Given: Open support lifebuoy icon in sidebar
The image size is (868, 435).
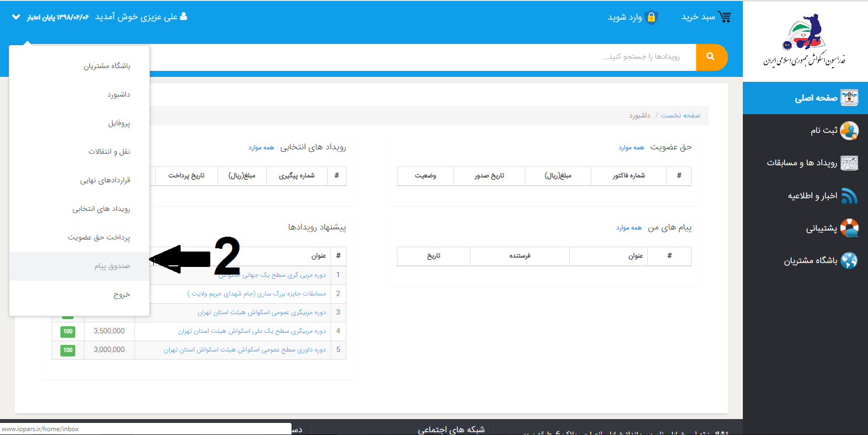Looking at the screenshot, I should [x=849, y=228].
